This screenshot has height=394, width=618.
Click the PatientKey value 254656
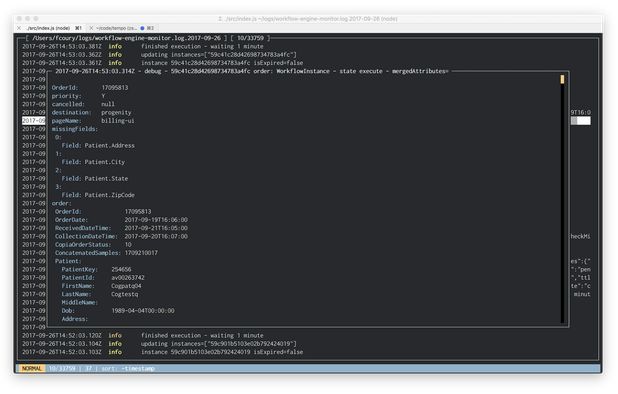[x=121, y=269]
